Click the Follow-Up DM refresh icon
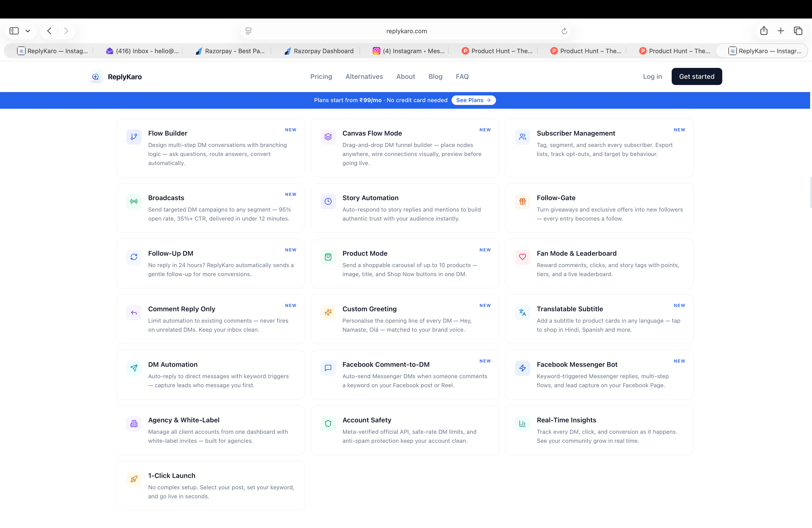812x528 pixels. click(x=134, y=257)
